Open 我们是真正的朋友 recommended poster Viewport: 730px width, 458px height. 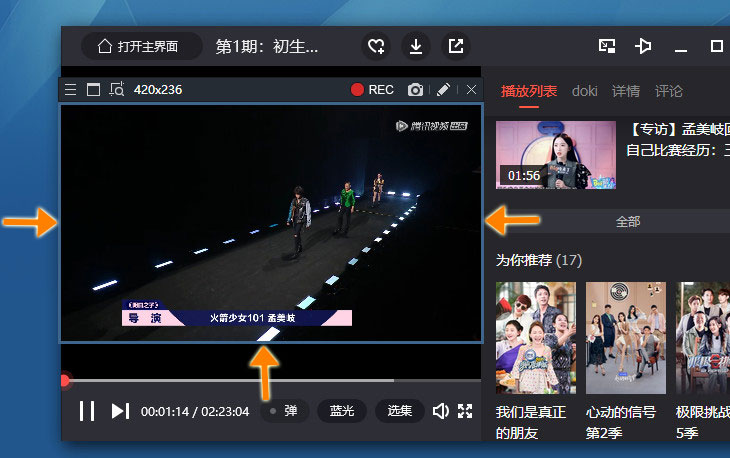pyautogui.click(x=536, y=338)
